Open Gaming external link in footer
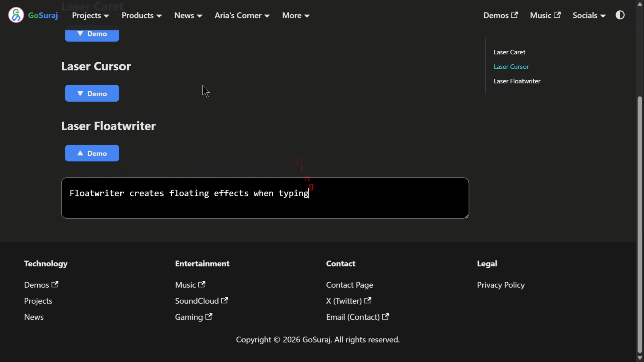644x362 pixels. [193, 317]
